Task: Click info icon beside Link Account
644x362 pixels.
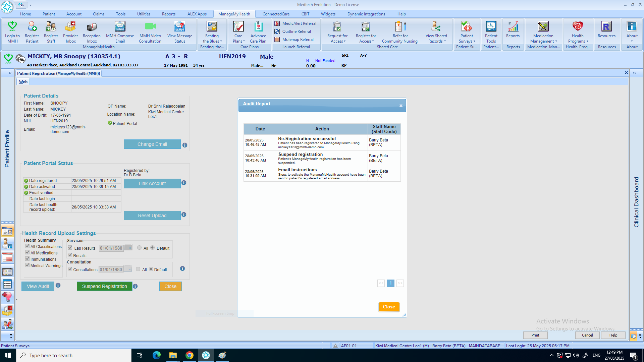Action: pos(184,183)
